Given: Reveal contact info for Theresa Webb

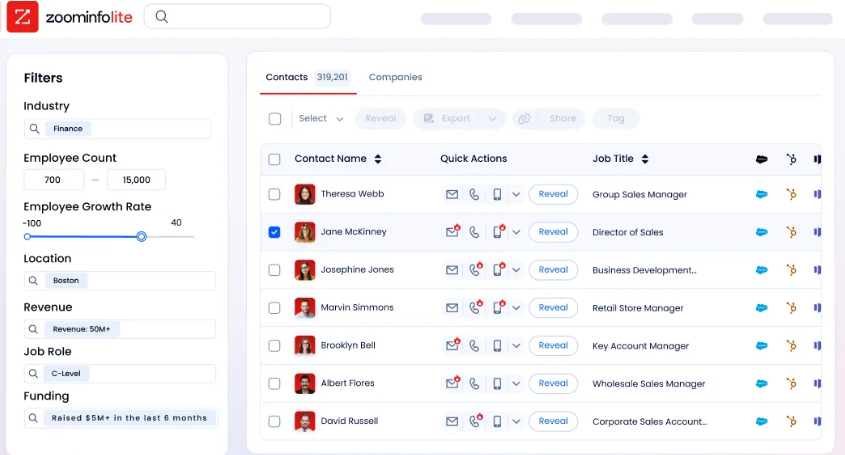Looking at the screenshot, I should (553, 194).
